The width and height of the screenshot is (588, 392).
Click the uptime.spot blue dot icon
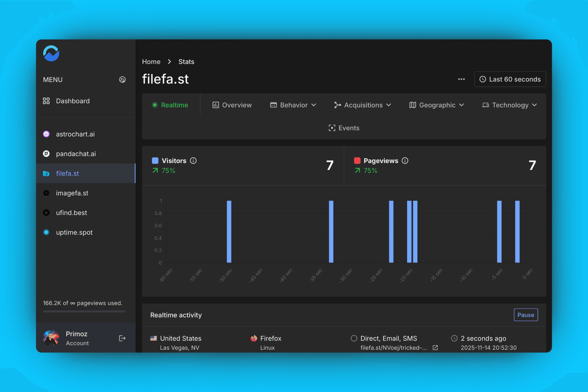[46, 232]
